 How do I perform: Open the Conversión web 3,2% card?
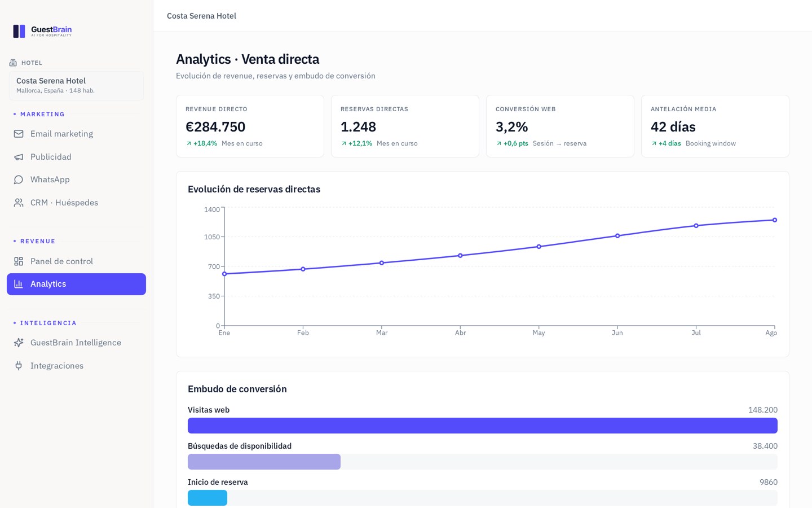pos(560,126)
